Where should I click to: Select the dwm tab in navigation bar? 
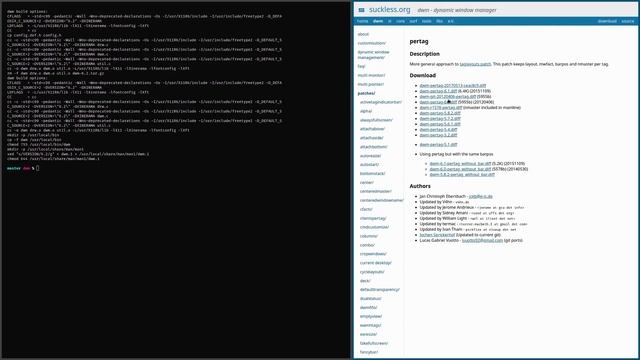tap(378, 21)
